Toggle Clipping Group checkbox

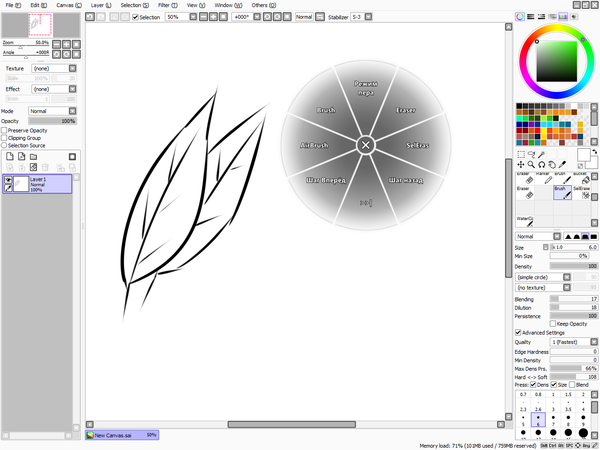[x=4, y=138]
